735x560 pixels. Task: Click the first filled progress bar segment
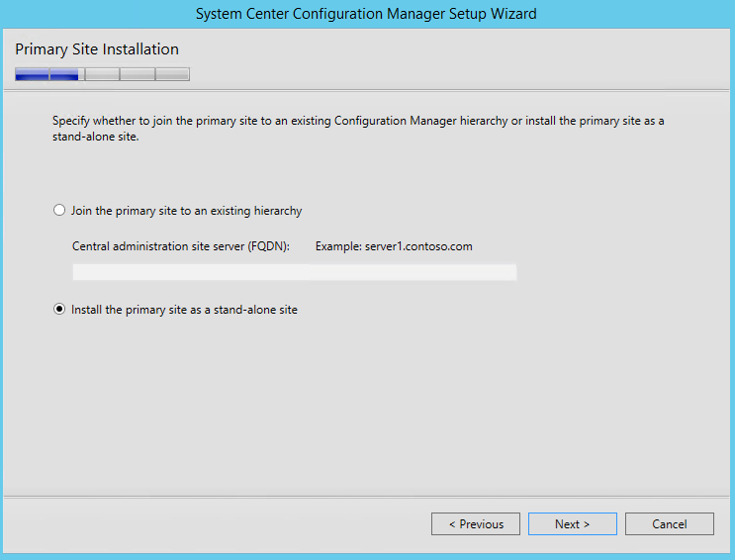[32, 74]
